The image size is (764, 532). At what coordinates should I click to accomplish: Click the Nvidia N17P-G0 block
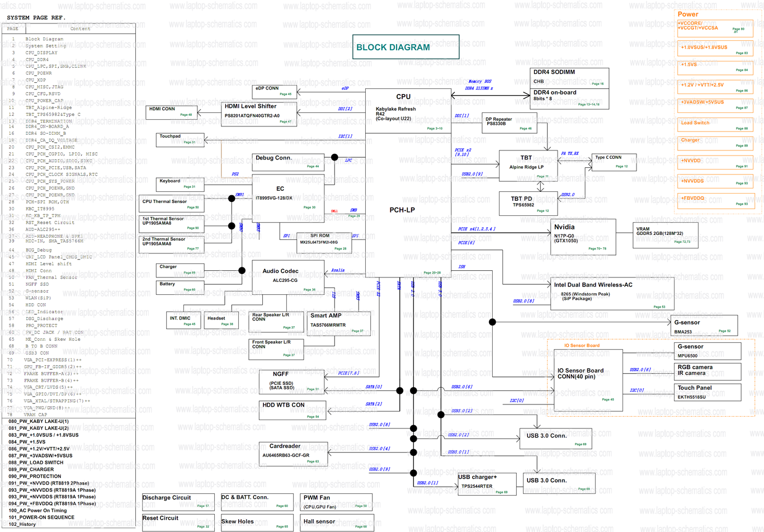point(583,237)
